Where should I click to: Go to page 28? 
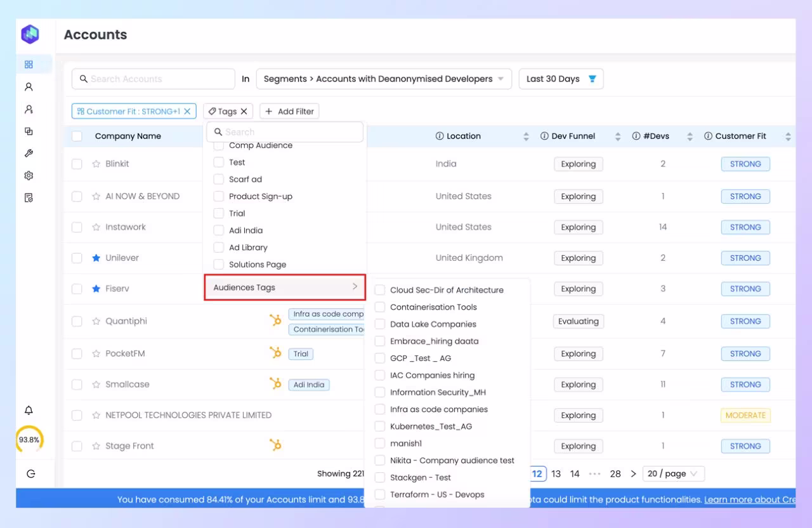pos(615,473)
